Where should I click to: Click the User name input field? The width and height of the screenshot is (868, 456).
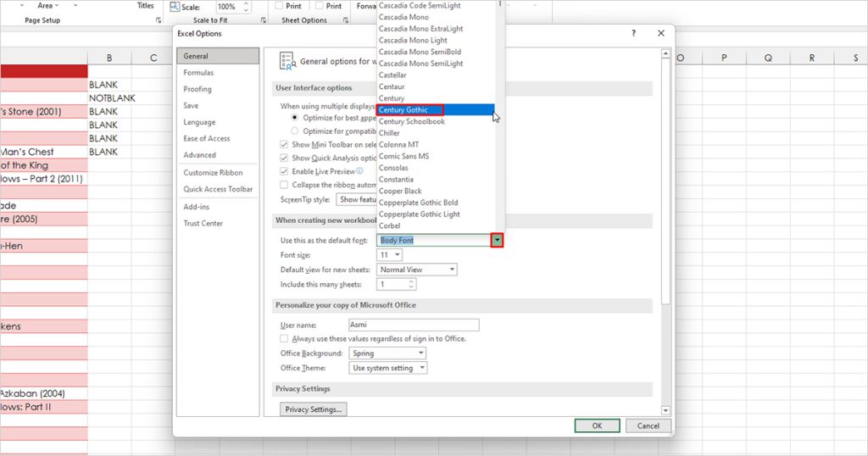pyautogui.click(x=414, y=325)
